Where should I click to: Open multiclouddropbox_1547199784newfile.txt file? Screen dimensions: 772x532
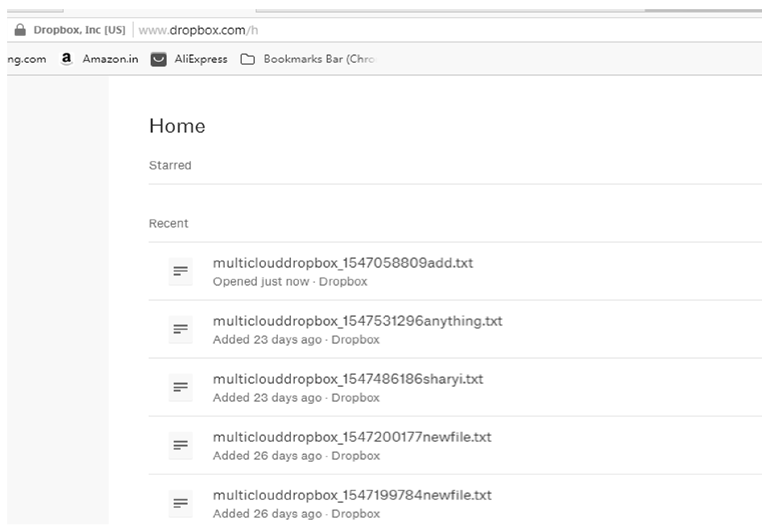[x=352, y=496]
